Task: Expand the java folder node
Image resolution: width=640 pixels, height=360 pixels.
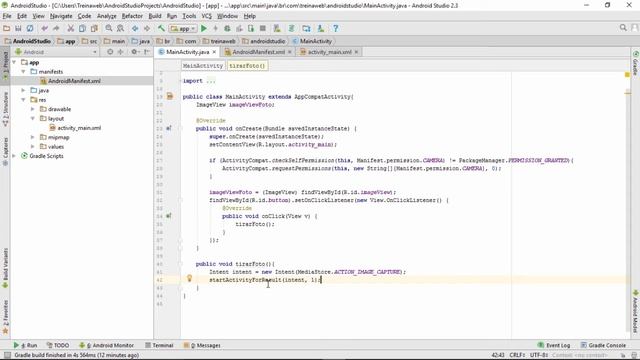Action: coord(24,91)
